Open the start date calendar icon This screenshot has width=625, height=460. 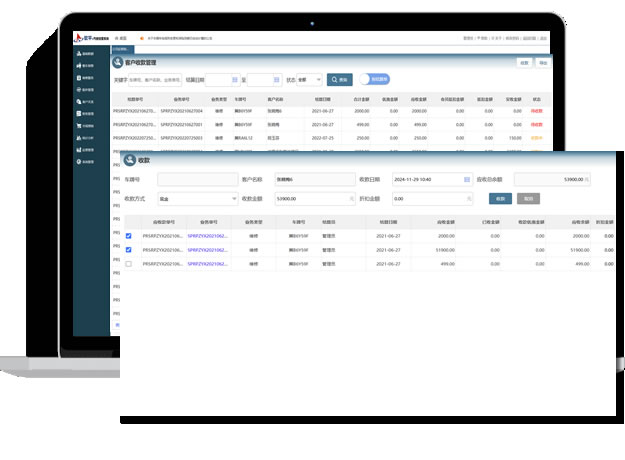236,79
